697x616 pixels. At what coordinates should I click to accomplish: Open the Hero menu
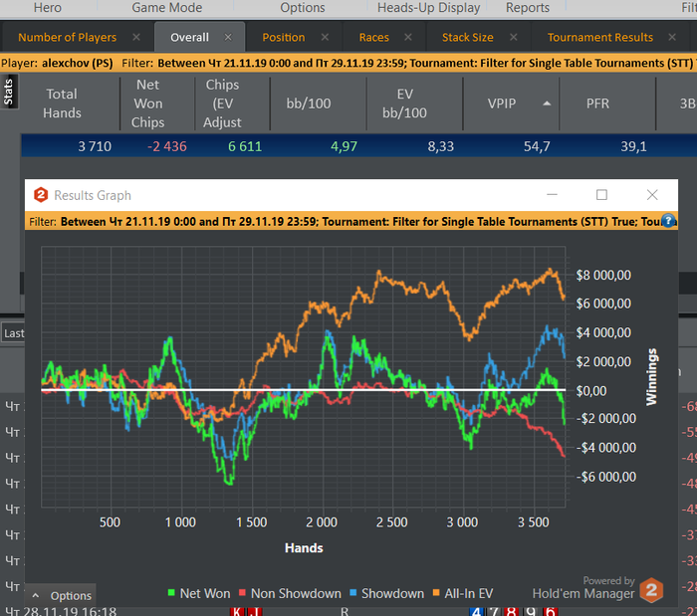coord(47,8)
